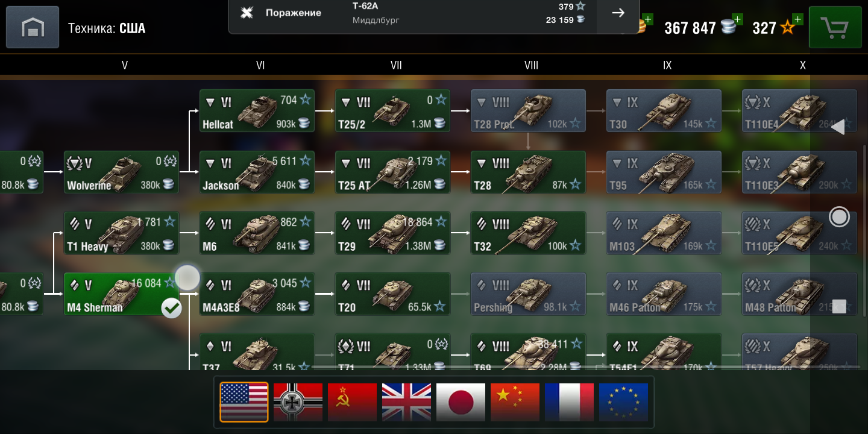Open the shop cart icon
Viewport: 868px width, 434px height.
pyautogui.click(x=835, y=27)
